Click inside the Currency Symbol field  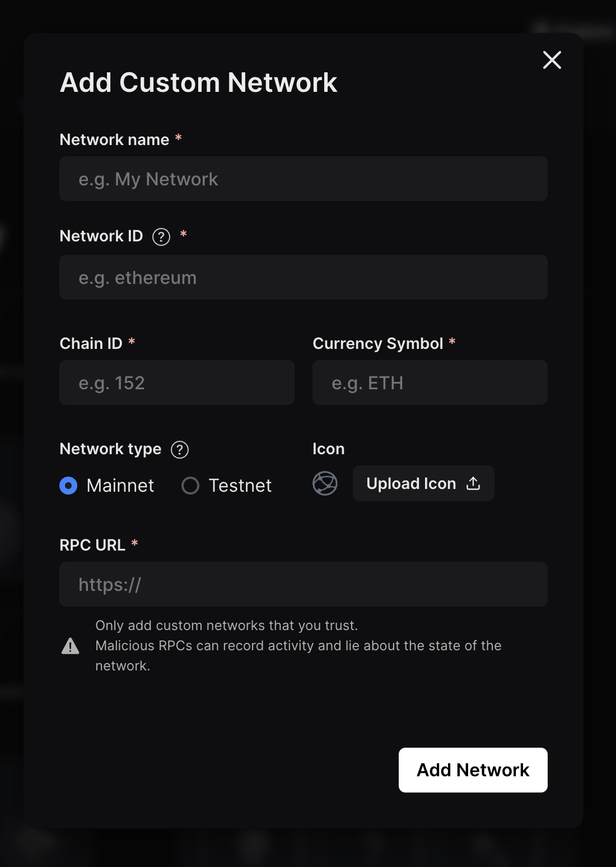(x=429, y=383)
